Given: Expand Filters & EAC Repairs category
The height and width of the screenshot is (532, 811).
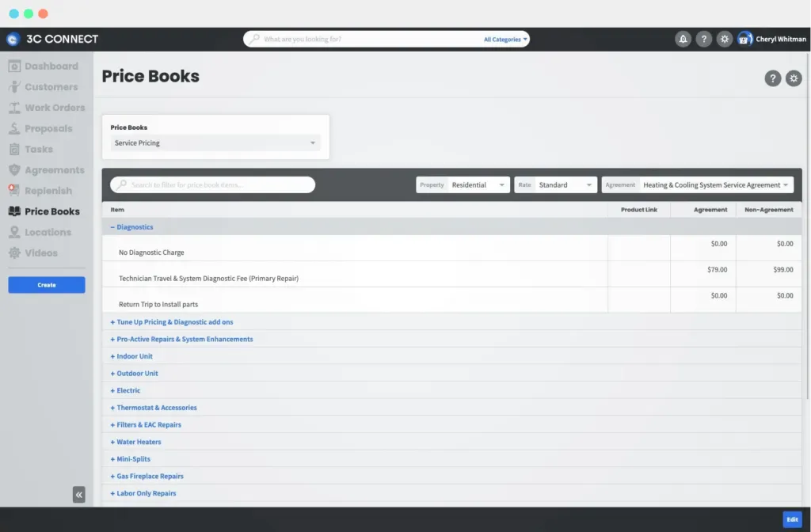Looking at the screenshot, I should coord(146,424).
